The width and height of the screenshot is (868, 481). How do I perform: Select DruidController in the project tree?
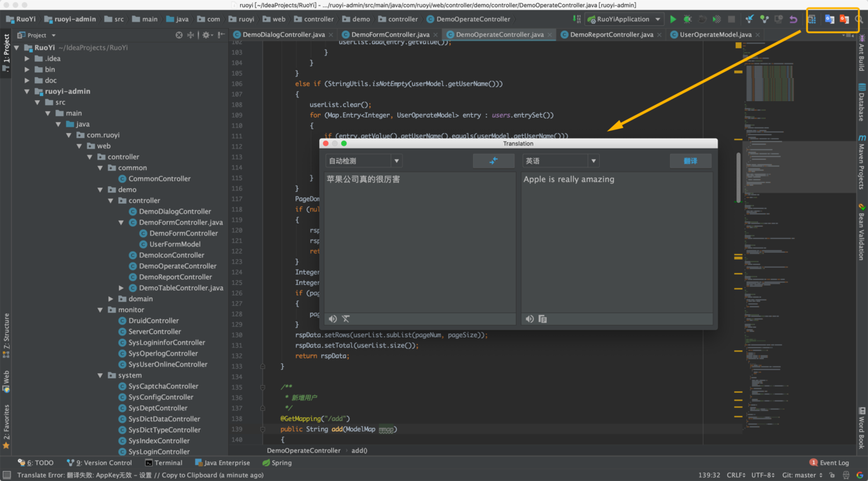coord(153,321)
